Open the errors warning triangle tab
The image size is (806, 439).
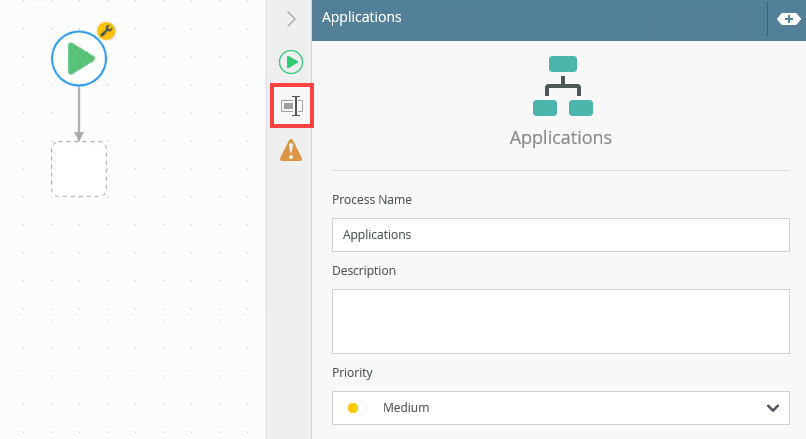tap(290, 150)
